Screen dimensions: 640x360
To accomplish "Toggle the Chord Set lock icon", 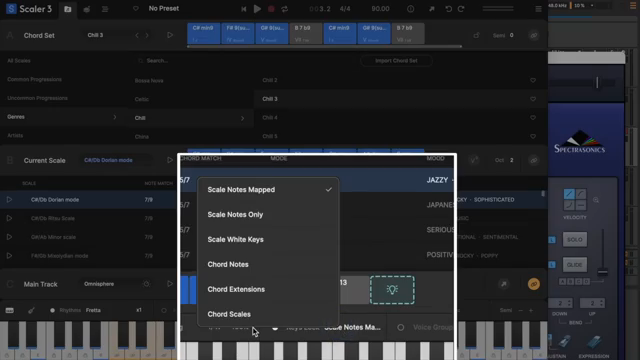I will click(x=476, y=36).
